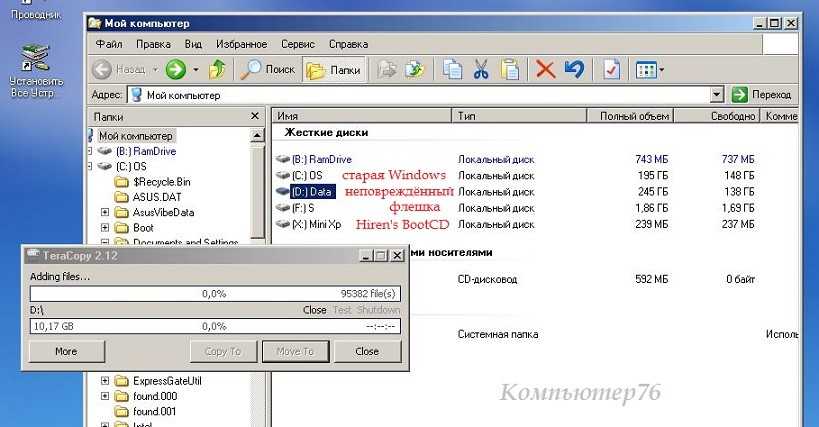
Task: Open the Поиск search tool
Action: pyautogui.click(x=267, y=69)
